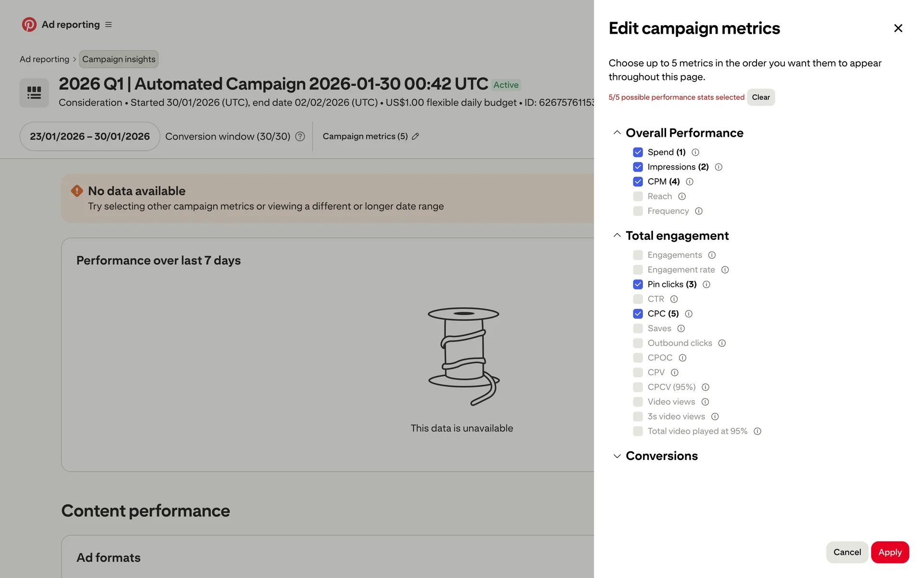Open the 23/01/2026 – 30/01/2026 date range picker
The image size is (924, 578).
click(x=90, y=136)
